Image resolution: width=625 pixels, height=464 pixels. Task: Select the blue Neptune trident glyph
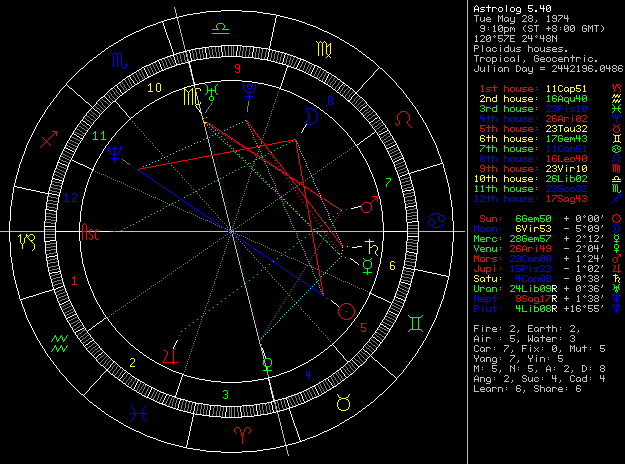(118, 154)
